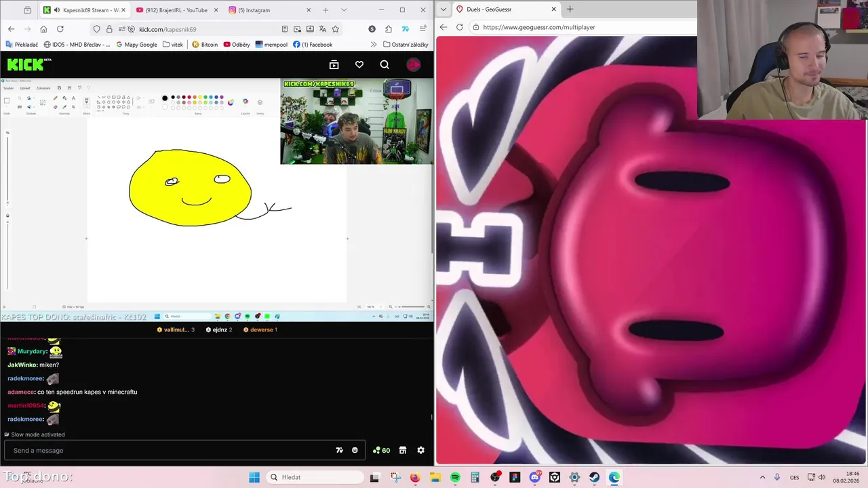
Task: Click the KICK logo
Action: (29, 64)
